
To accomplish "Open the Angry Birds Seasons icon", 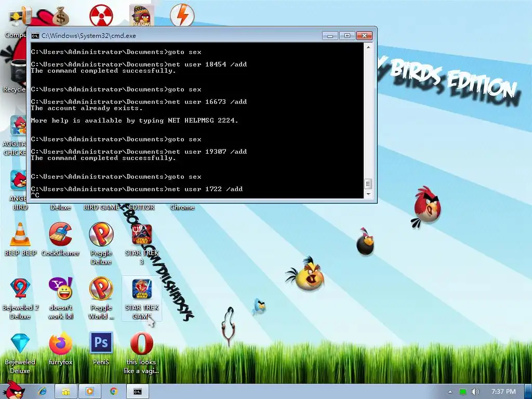I will coord(142,16).
